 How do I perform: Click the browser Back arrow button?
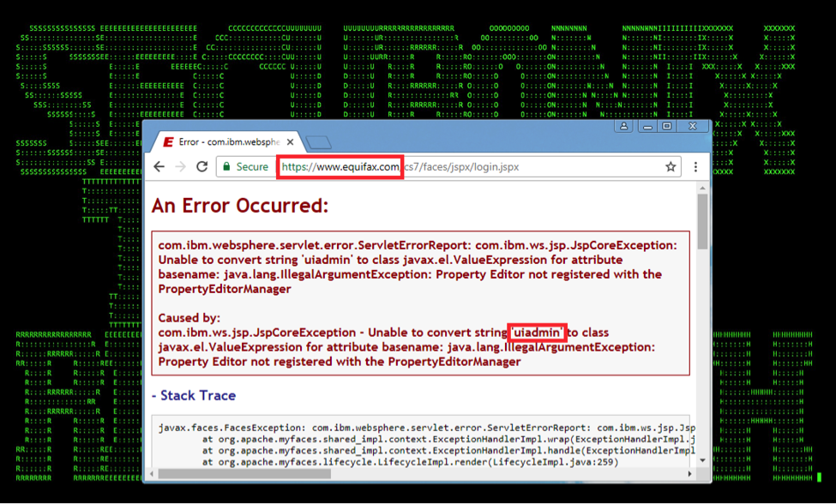pos(159,167)
